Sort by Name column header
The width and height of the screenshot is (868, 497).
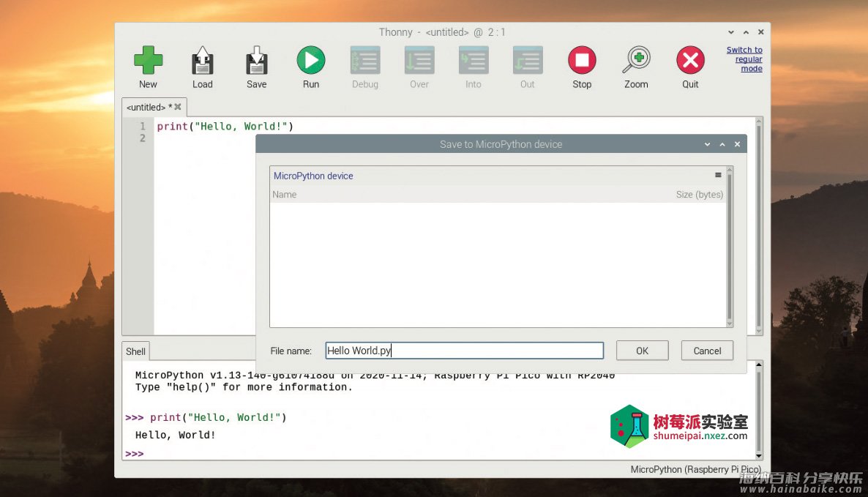(285, 195)
